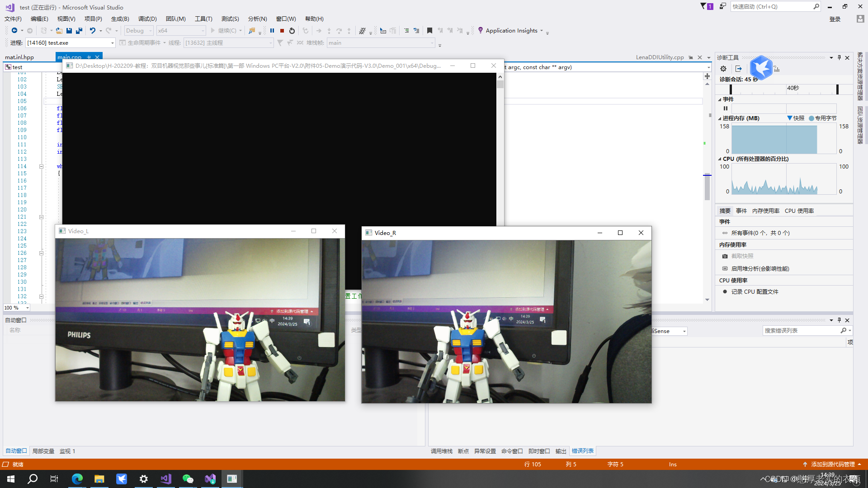This screenshot has width=868, height=488.
Task: Click the undo arrow icon
Action: pyautogui.click(x=92, y=31)
